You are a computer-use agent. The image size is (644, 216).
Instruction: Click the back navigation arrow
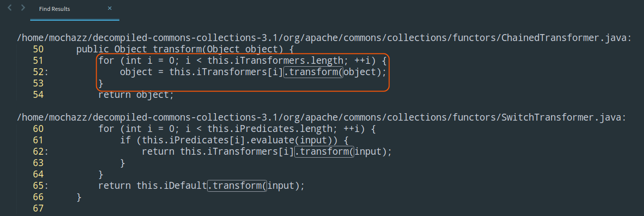(x=10, y=8)
